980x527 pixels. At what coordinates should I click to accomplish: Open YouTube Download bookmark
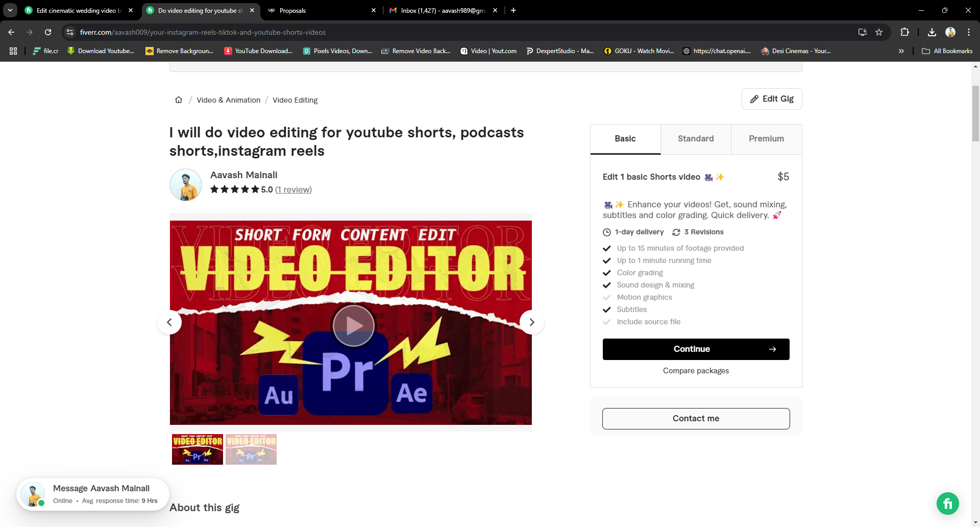(x=258, y=51)
